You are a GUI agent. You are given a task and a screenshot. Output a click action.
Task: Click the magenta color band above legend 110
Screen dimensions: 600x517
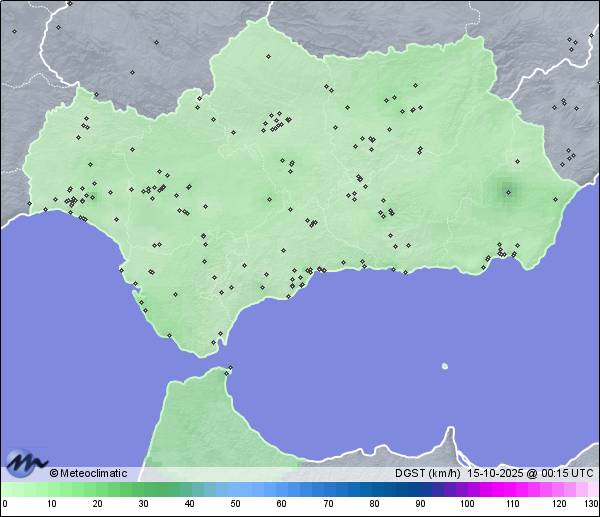pos(513,489)
